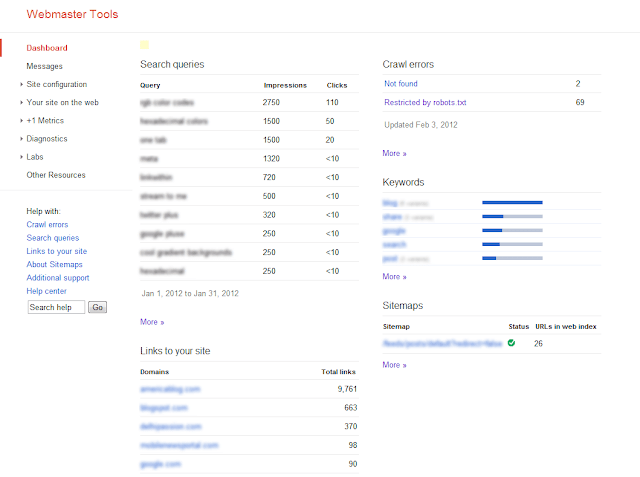Open Messages in the sidebar
This screenshot has height=477, width=640.
(44, 66)
